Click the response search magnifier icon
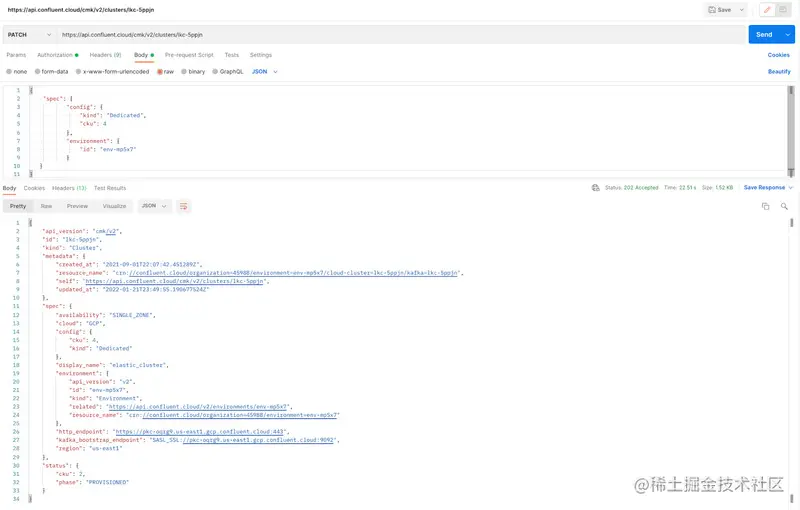This screenshot has height=510, width=800. coord(784,206)
